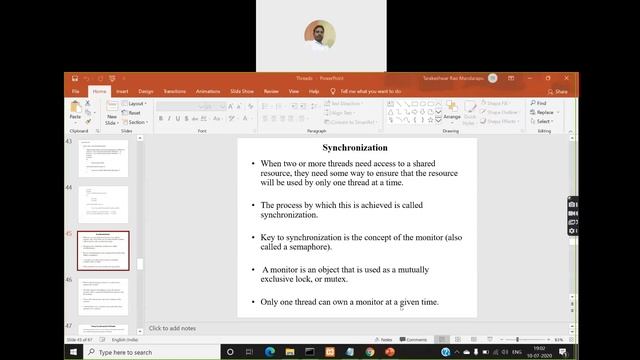Image resolution: width=640 pixels, height=360 pixels.
Task: Click the Task View button on taskbar
Action: 249,352
